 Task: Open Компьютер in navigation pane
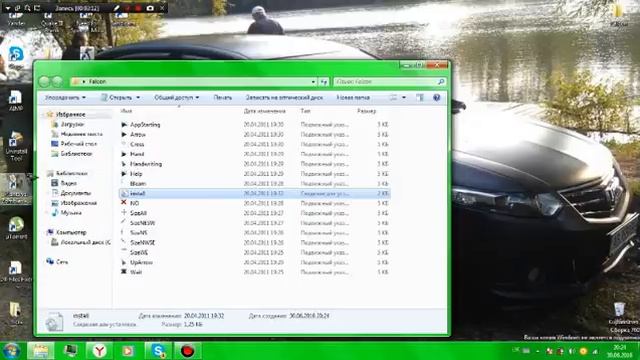click(x=71, y=232)
